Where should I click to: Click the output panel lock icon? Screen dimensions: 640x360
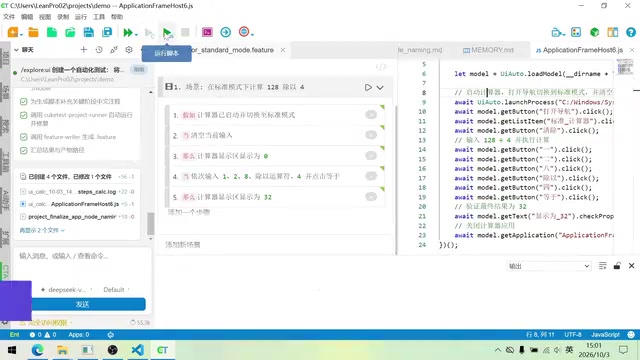617,266
